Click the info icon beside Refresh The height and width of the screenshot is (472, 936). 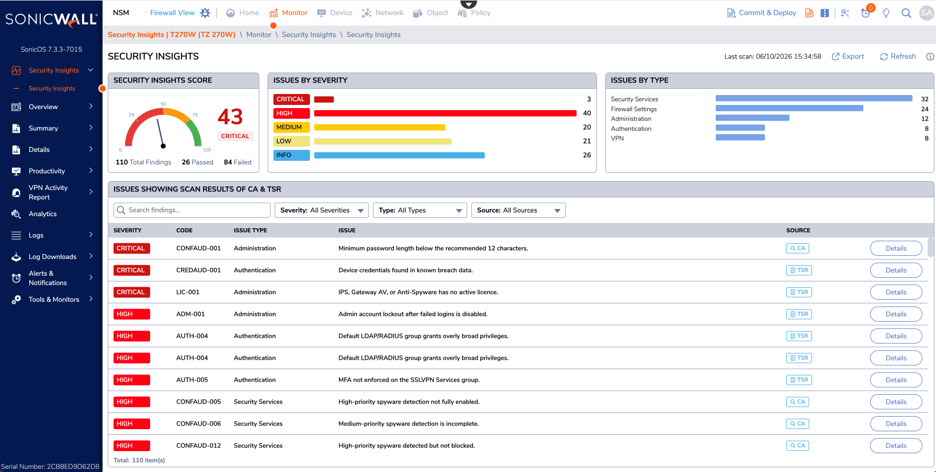929,57
